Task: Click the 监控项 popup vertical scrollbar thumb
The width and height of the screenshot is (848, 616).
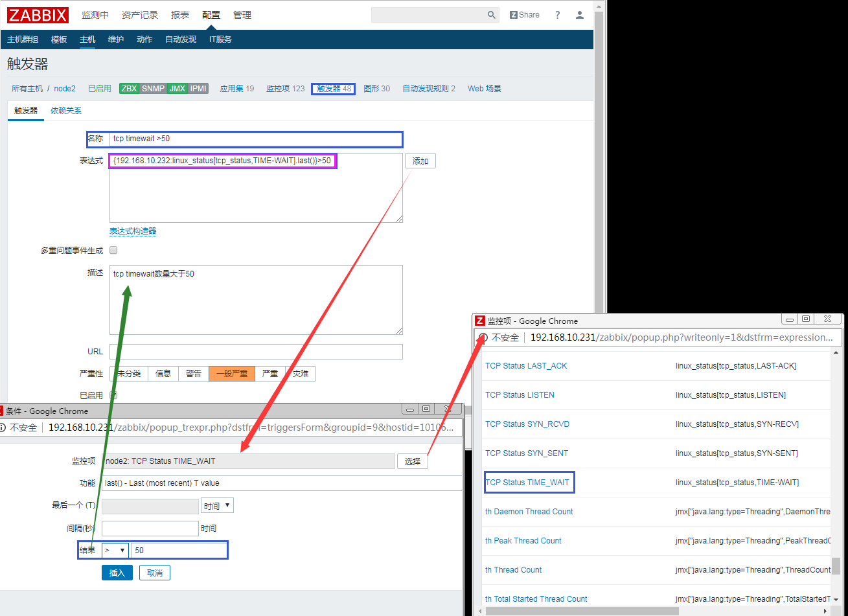Action: pos(836,567)
